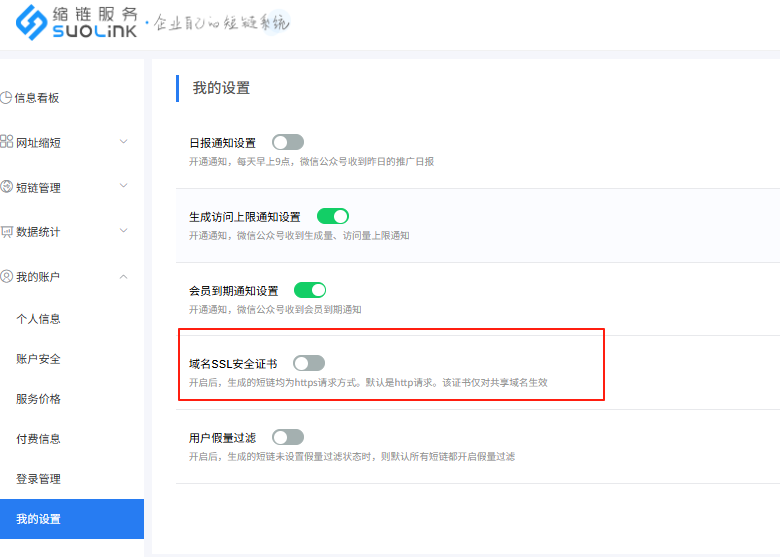
Task: Expand the 数据统计 submenu arrow
Action: 123,231
